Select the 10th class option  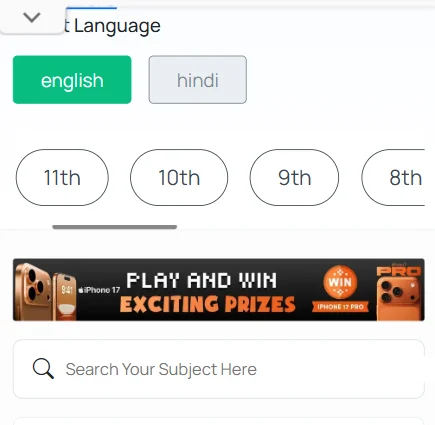179,177
